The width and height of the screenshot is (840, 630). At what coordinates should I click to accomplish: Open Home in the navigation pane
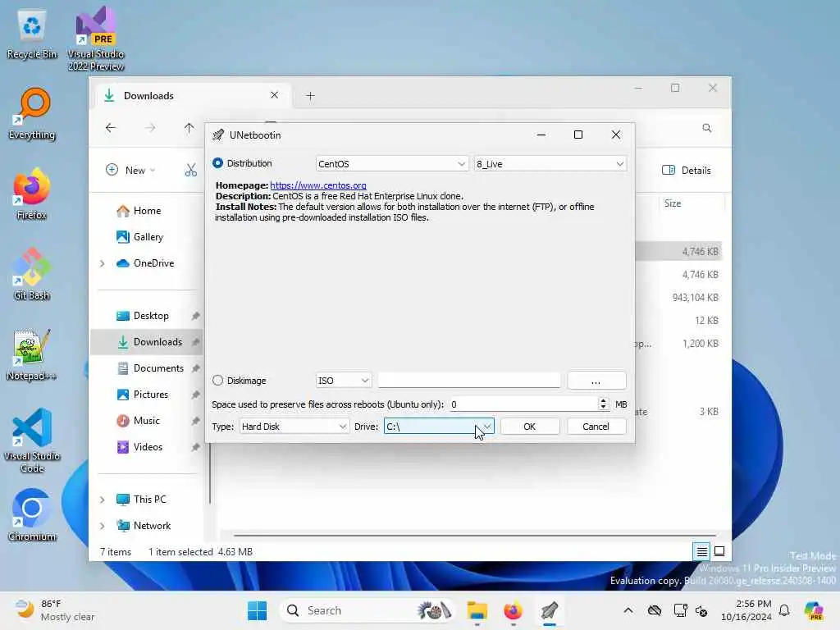click(x=146, y=211)
